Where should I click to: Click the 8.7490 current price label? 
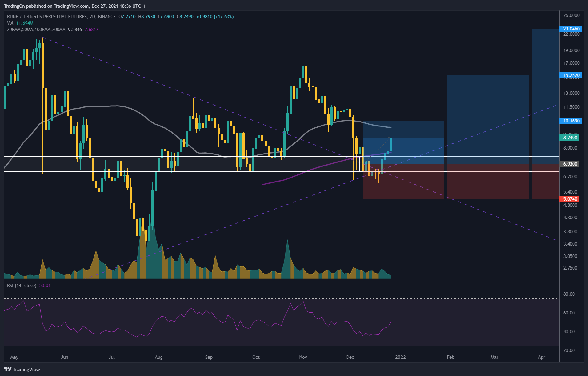570,138
